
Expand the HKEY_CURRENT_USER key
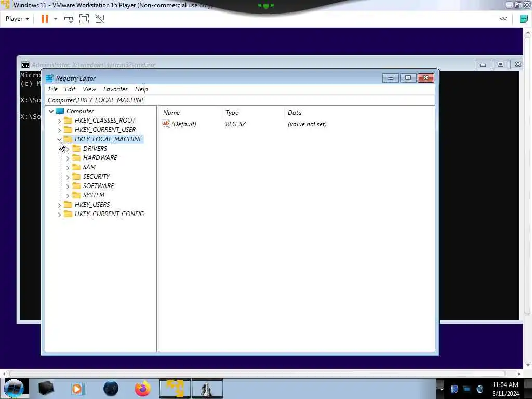click(x=59, y=130)
